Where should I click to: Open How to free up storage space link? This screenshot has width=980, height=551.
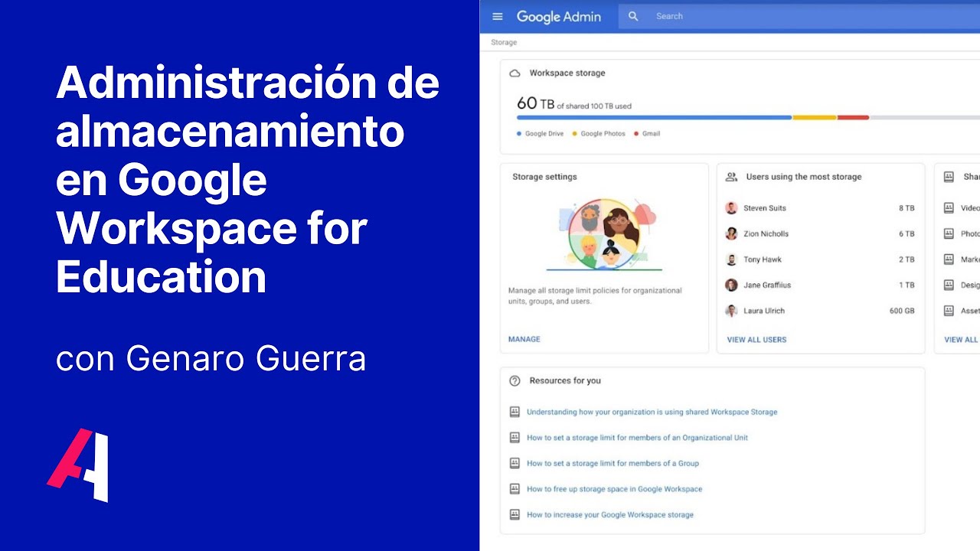pos(614,489)
